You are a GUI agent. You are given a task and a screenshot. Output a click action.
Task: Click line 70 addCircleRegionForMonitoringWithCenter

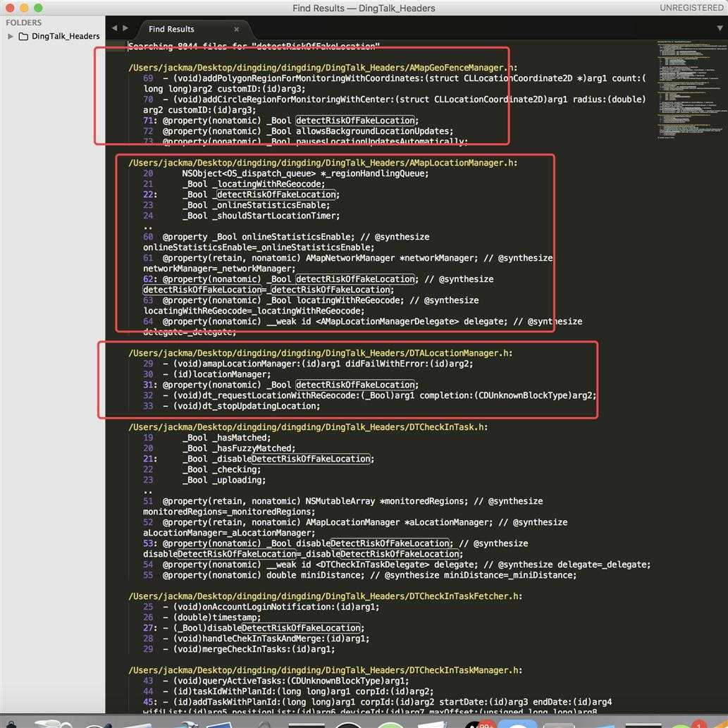(x=394, y=105)
